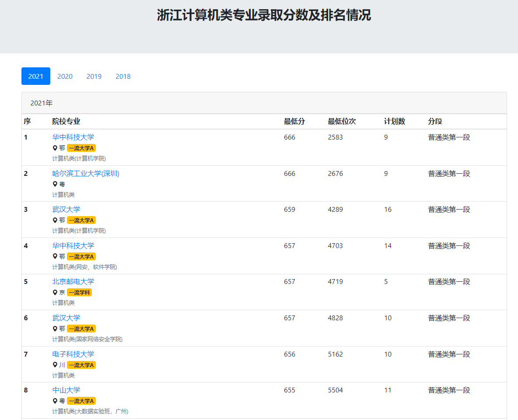The height and width of the screenshot is (420, 518).
Task: Click the 最低位次 column header
Action: point(342,121)
